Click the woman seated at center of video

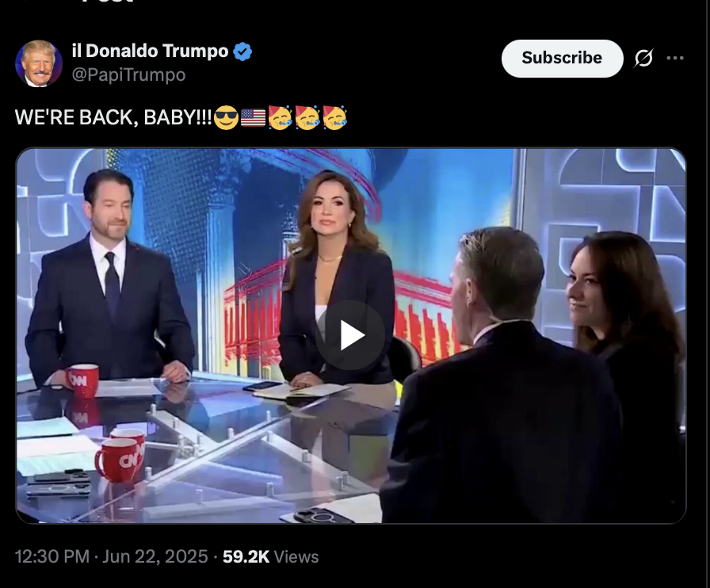click(335, 279)
